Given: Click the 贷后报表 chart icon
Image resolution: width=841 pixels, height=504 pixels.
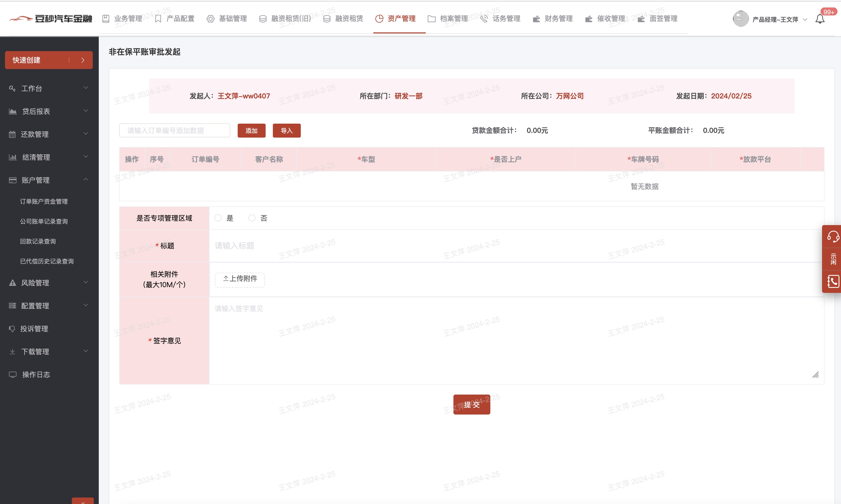Looking at the screenshot, I should tap(12, 111).
